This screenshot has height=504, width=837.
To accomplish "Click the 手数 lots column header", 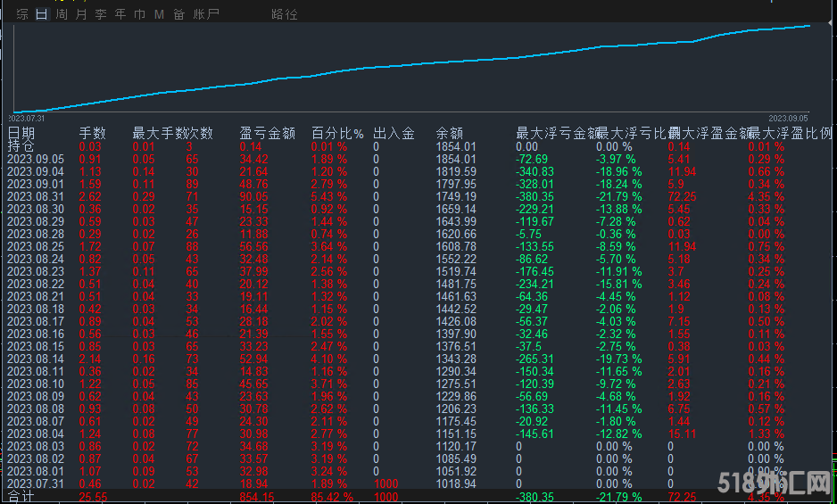I will (x=92, y=134).
